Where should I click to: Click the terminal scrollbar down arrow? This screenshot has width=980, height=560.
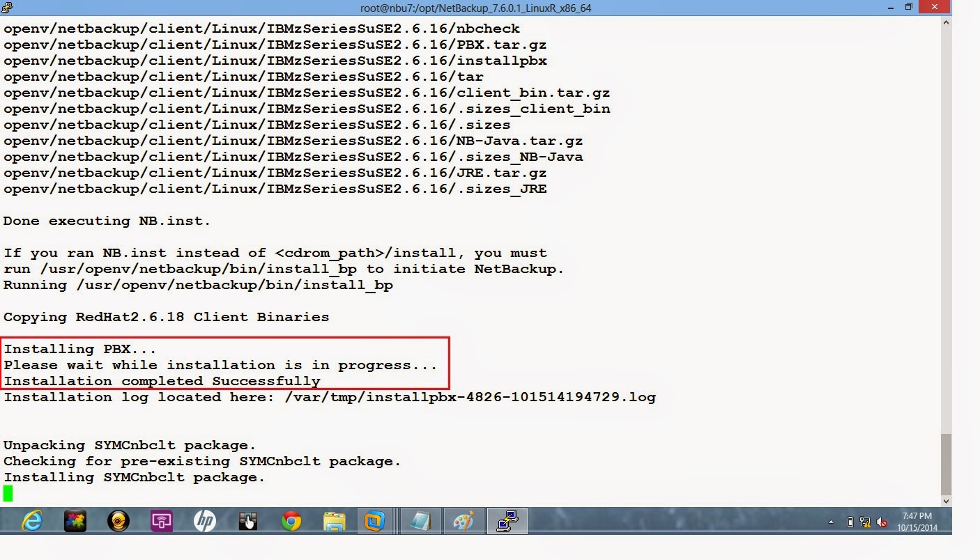[x=946, y=501]
